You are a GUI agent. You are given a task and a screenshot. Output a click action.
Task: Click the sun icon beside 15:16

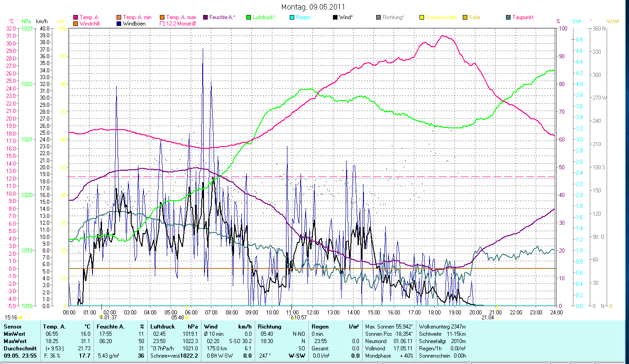20,318
